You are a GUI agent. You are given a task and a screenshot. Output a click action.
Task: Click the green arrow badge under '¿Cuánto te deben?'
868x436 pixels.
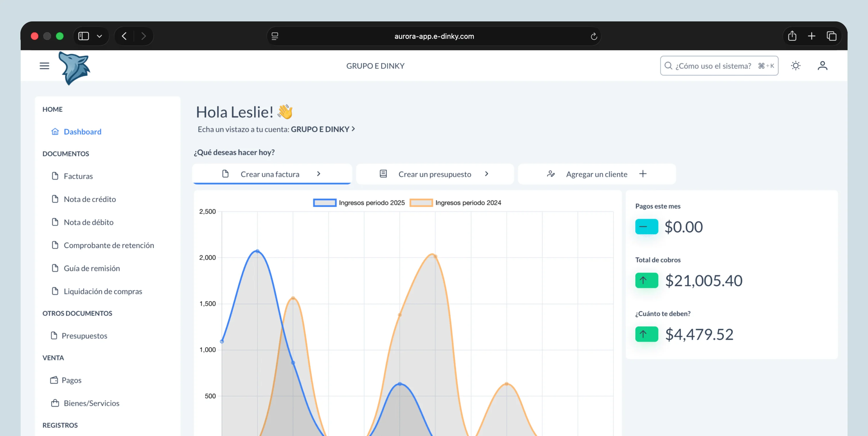(x=647, y=334)
